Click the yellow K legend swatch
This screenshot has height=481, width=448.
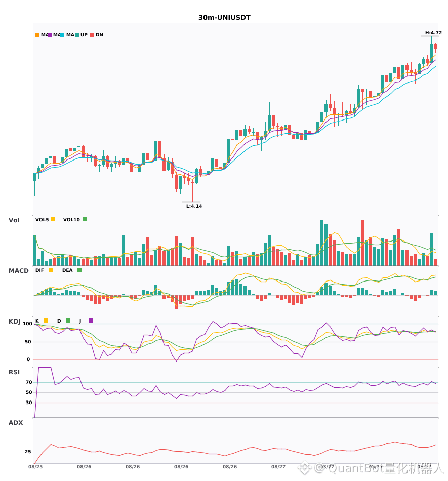(46, 320)
